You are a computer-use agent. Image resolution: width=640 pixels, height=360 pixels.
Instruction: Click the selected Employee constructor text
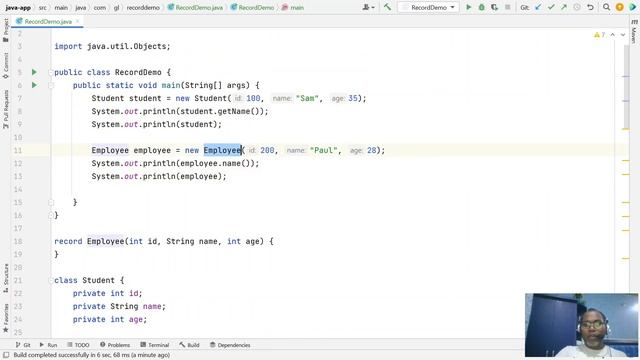[222, 150]
